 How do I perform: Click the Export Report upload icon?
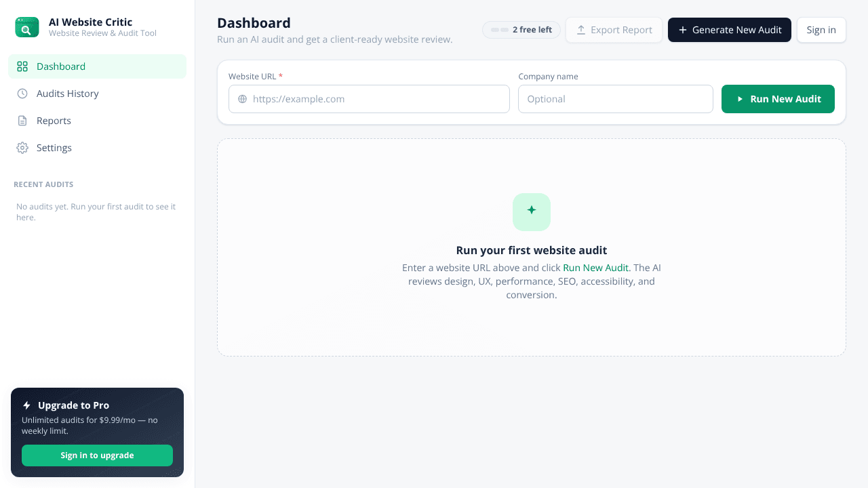[581, 30]
